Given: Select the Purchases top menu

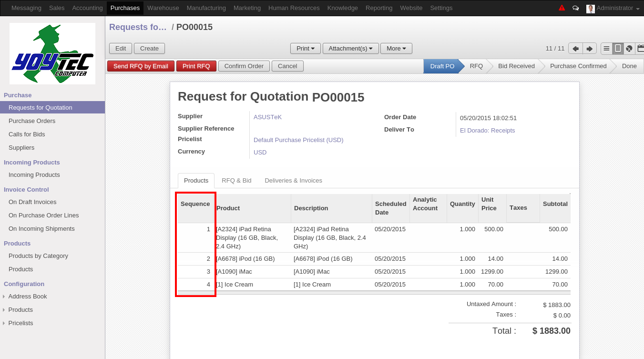Looking at the screenshot, I should pos(125,8).
